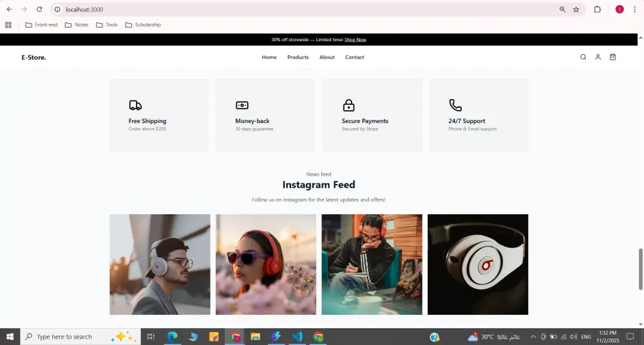Image resolution: width=644 pixels, height=345 pixels.
Task: Open photo of man writing at table
Action: [372, 265]
